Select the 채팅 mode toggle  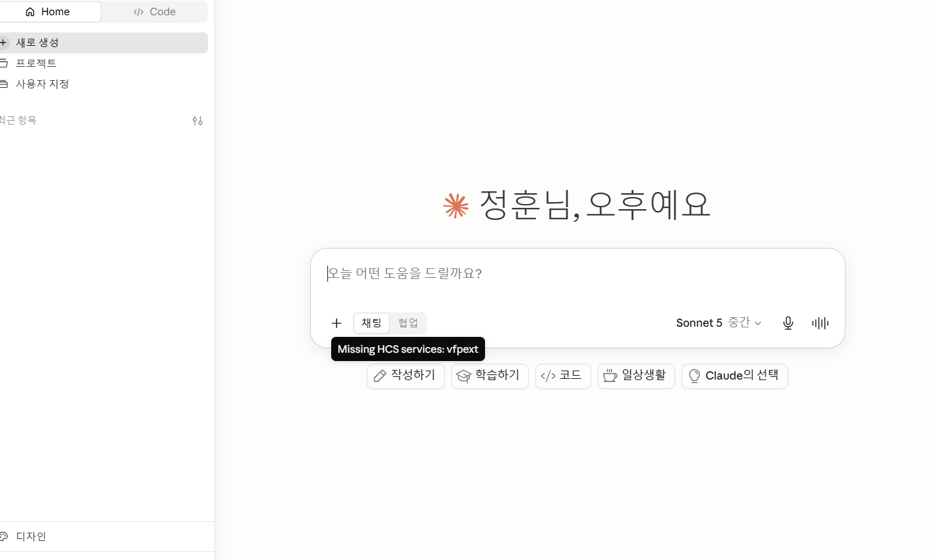(x=371, y=323)
